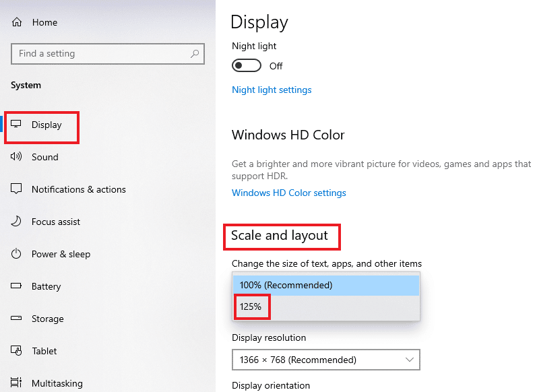Open Windows HD Color settings link
Image resolution: width=535 pixels, height=392 pixels.
[x=288, y=193]
